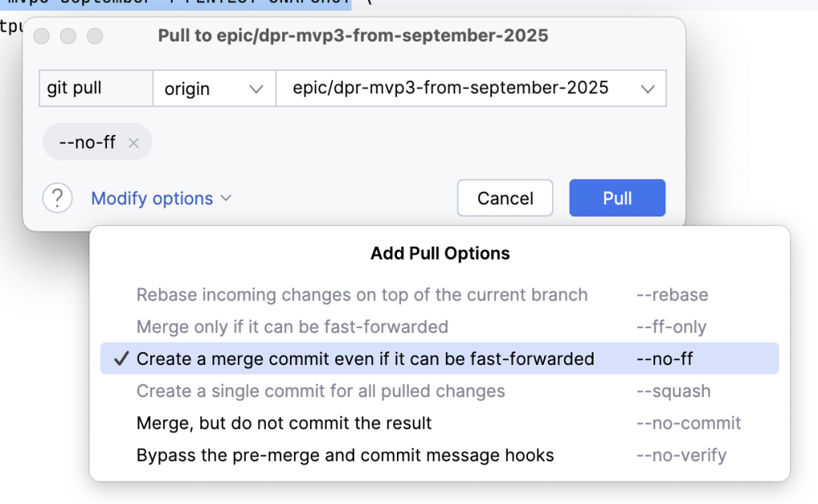The height and width of the screenshot is (504, 818).
Task: Click the epic/dpr-mvp3 branch name field
Action: click(451, 89)
